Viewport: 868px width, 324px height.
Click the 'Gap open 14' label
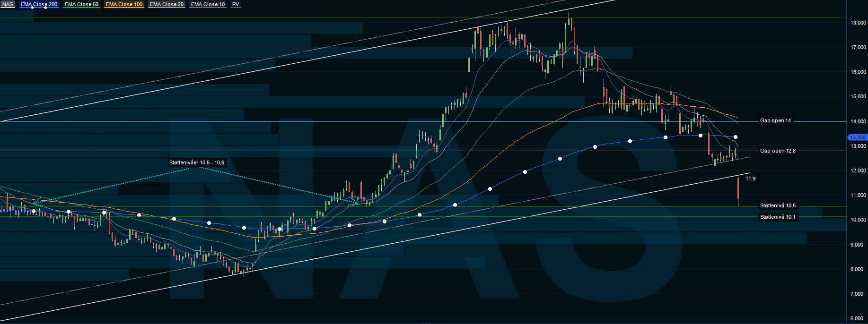[775, 120]
